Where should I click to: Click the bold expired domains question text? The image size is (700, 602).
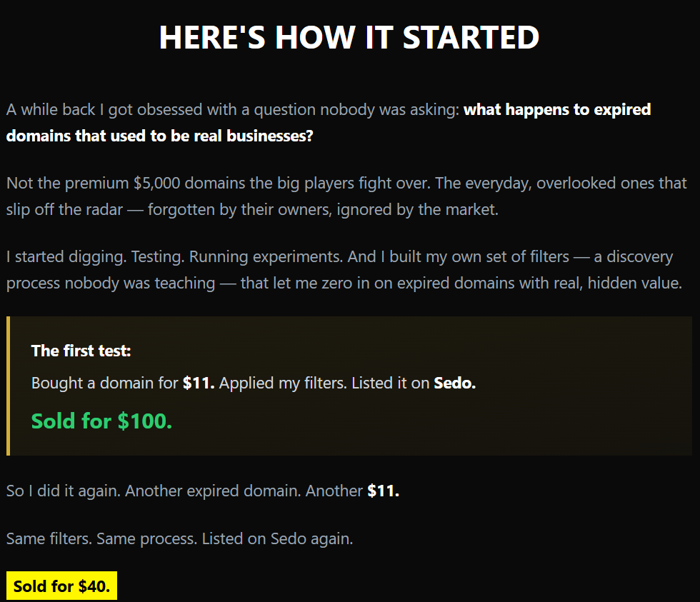pos(557,111)
